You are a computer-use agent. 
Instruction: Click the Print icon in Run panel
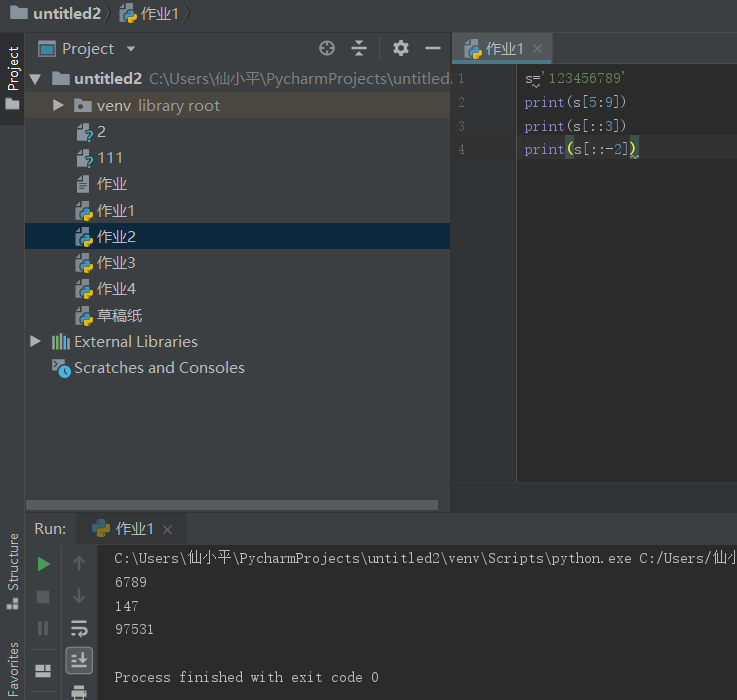(x=79, y=693)
